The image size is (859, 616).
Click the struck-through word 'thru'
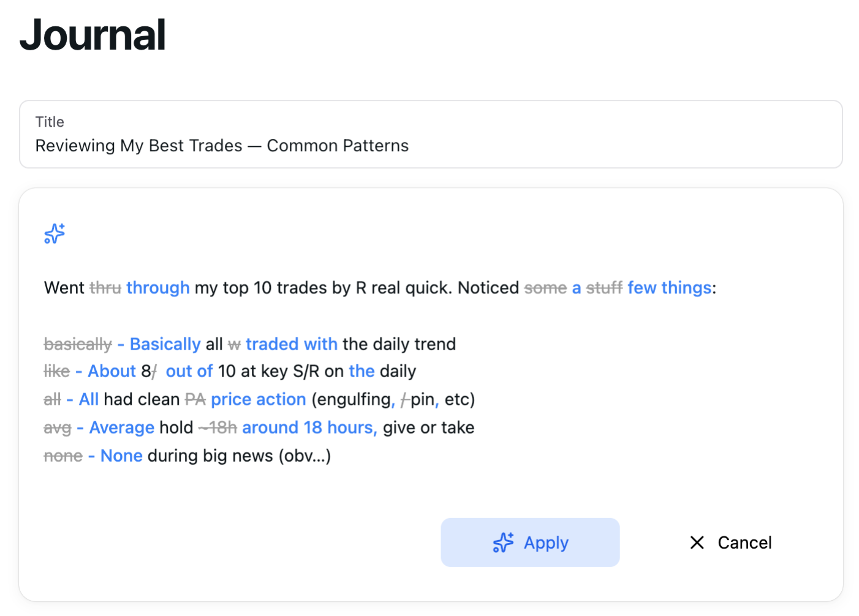105,288
